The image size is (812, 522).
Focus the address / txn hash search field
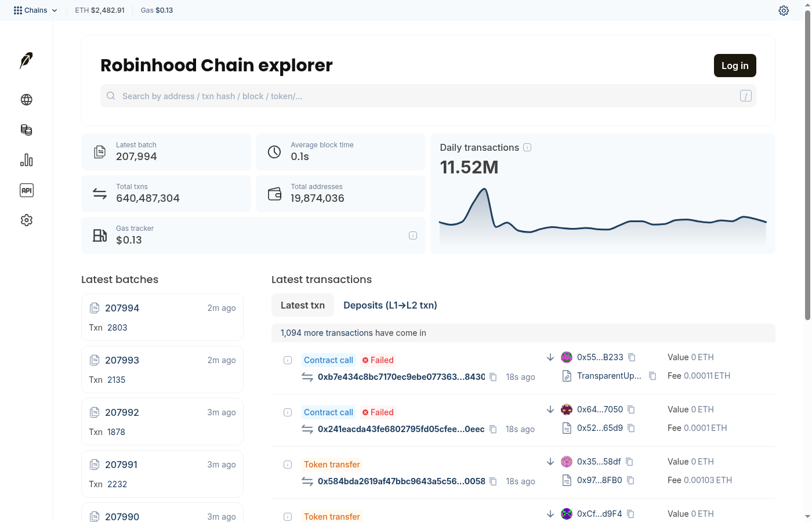pyautogui.click(x=428, y=96)
